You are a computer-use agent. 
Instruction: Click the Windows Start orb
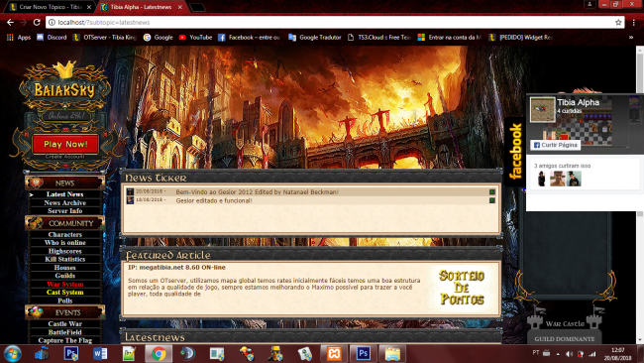coord(12,353)
